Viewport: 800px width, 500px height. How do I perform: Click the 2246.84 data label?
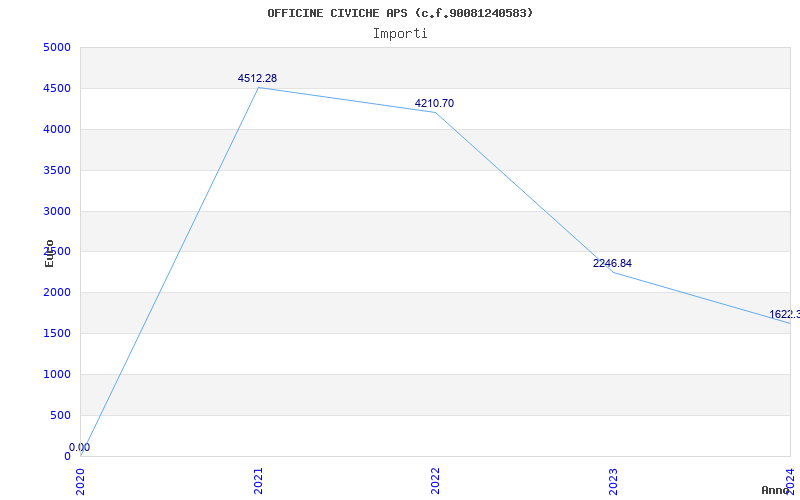612,264
